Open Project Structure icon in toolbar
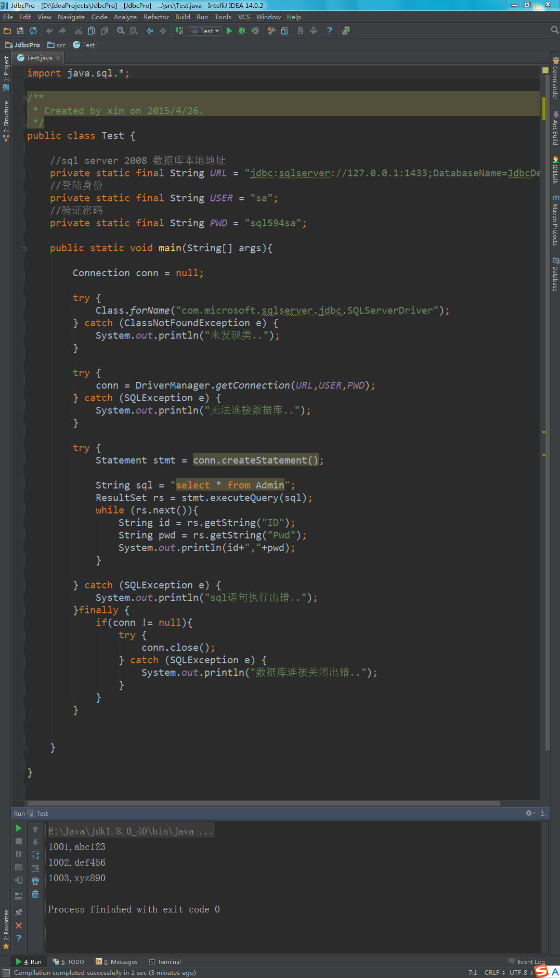The width and height of the screenshot is (560, 978). point(284,31)
